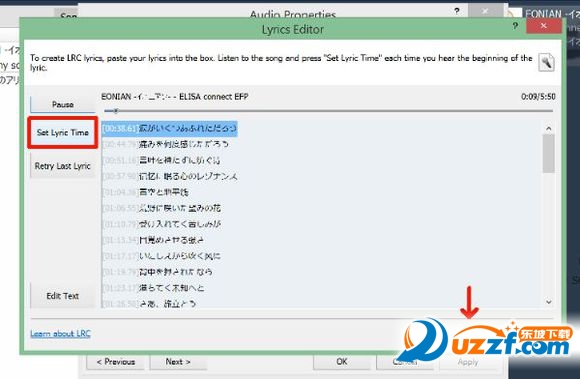
Task: Click the lyrics list scroll down arrow
Action: coord(549,302)
